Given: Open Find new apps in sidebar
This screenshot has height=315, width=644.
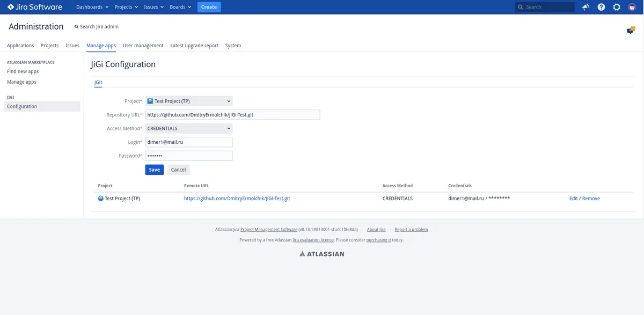Looking at the screenshot, I should tap(23, 71).
